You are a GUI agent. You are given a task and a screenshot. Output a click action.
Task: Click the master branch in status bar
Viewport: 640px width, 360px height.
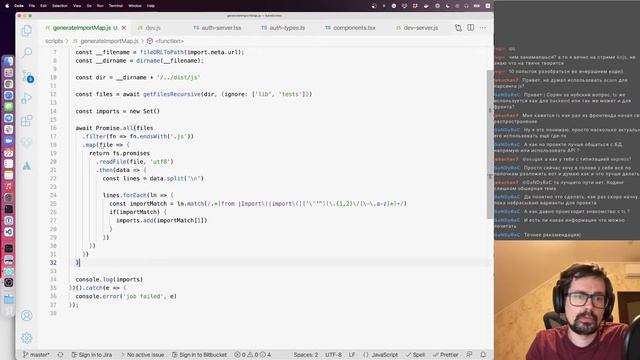click(x=36, y=355)
